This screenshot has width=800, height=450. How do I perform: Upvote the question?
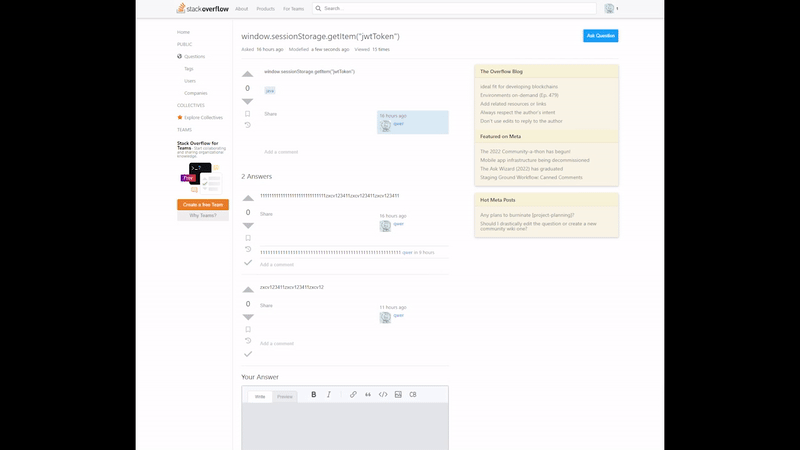pos(247,74)
